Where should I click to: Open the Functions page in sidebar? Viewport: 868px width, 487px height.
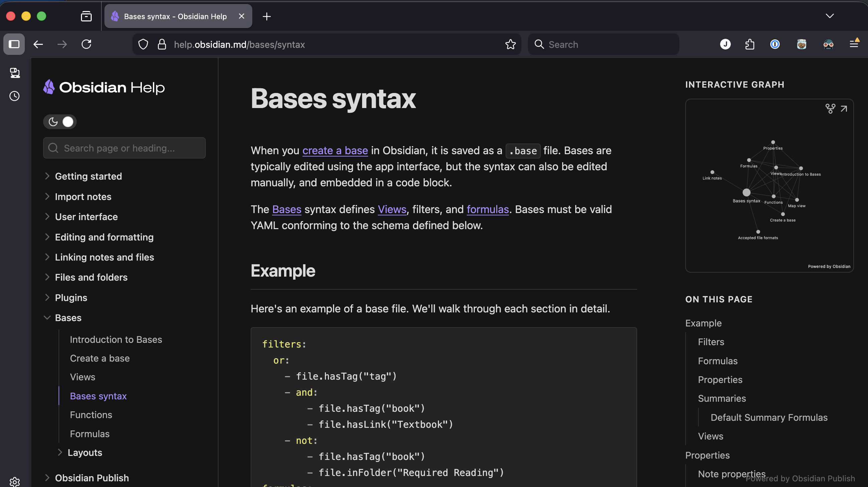[91, 415]
